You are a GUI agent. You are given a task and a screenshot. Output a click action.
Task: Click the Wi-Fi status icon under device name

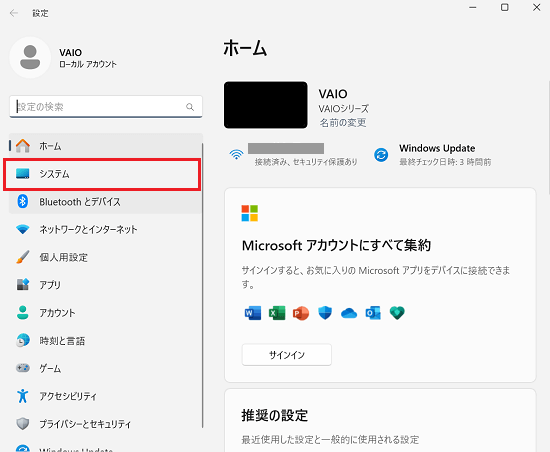pos(236,154)
